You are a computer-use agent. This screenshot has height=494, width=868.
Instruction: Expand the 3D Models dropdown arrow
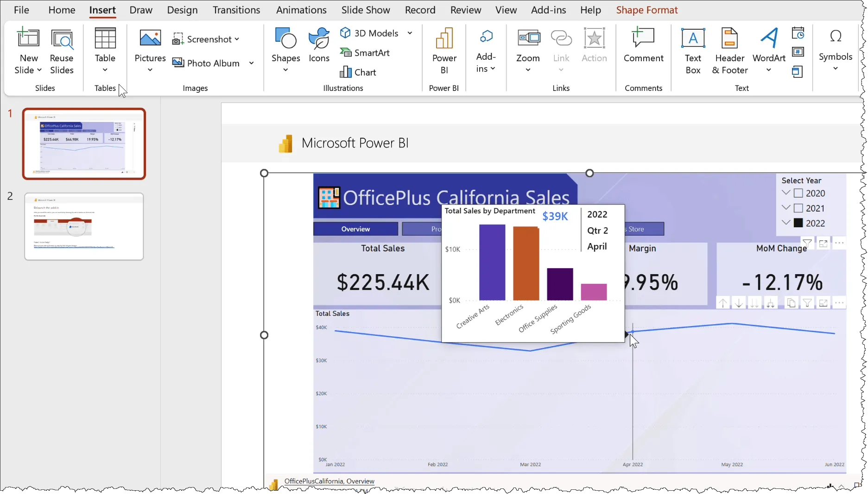410,33
